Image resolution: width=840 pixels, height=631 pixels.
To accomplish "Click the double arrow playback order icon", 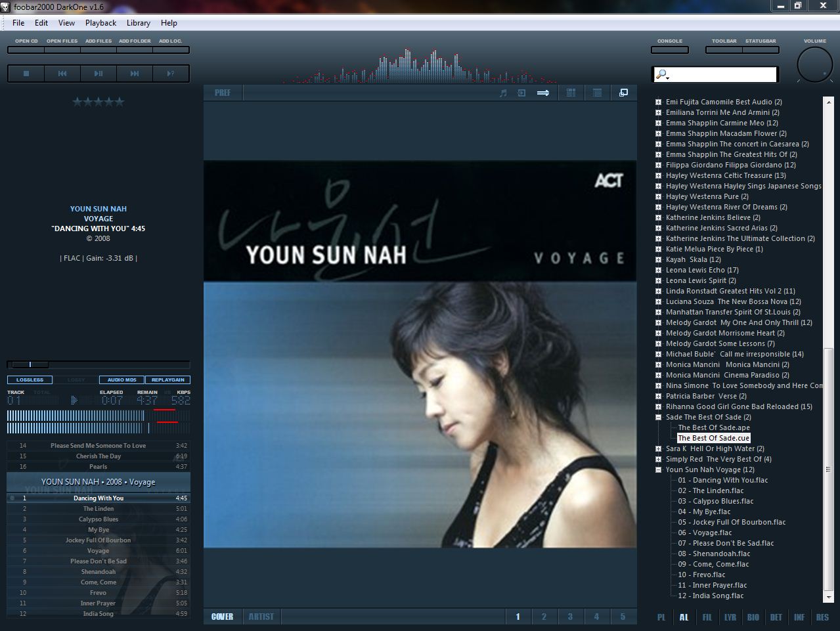I will (x=543, y=93).
